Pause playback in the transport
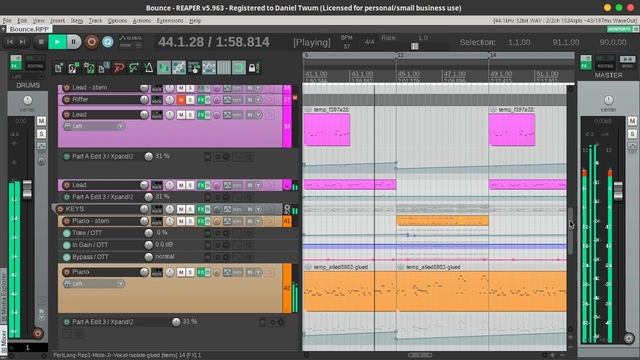640x360 pixels. coord(73,42)
